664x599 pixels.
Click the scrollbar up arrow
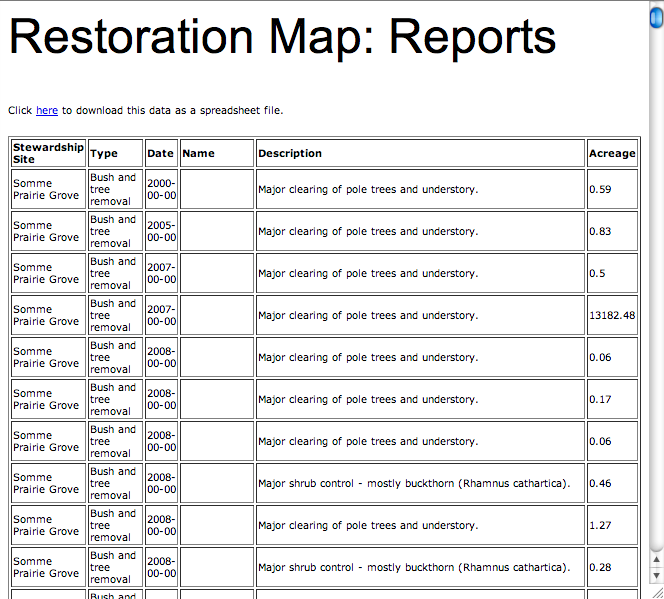click(656, 560)
